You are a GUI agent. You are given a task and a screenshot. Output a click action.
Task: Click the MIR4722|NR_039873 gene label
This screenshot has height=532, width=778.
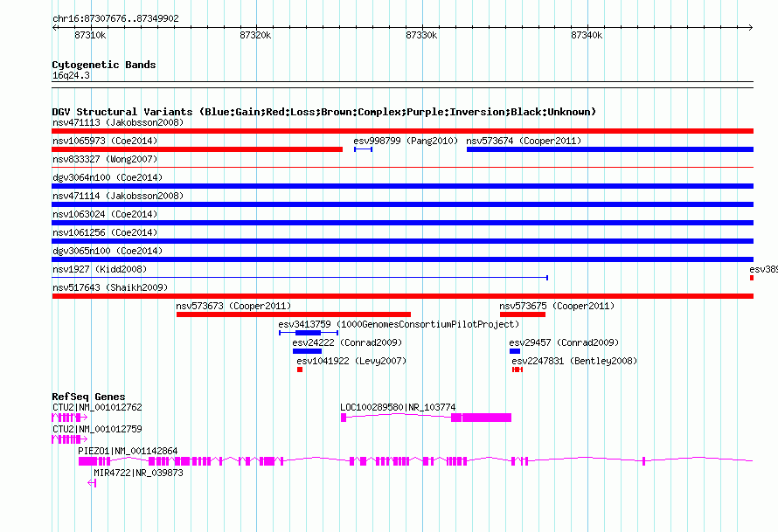(x=138, y=473)
